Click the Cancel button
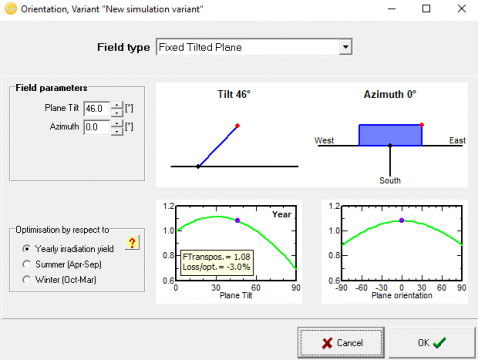478x360 pixels. pyautogui.click(x=341, y=343)
